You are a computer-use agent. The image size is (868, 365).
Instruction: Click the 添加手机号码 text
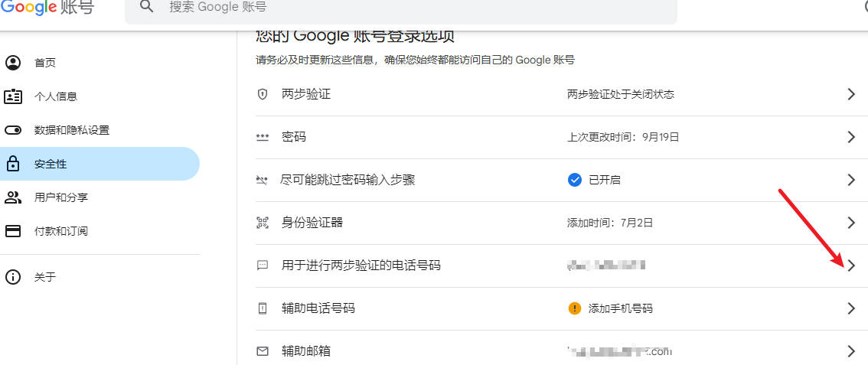(x=621, y=308)
